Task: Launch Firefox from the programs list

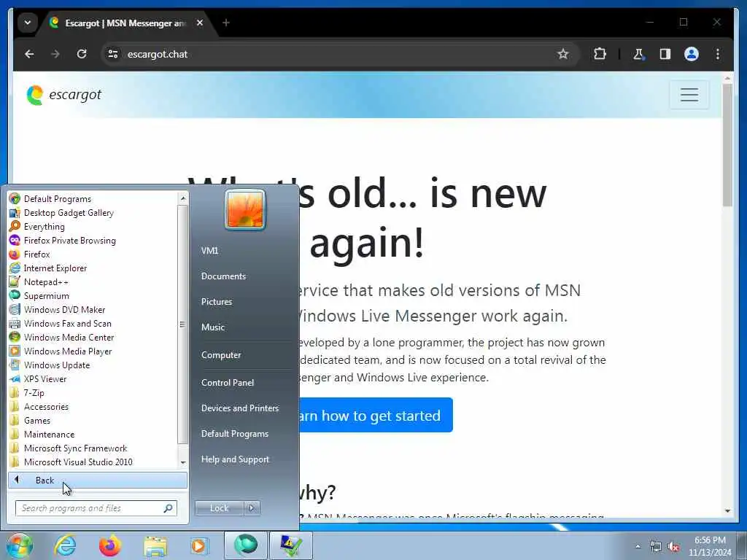Action: (x=36, y=254)
